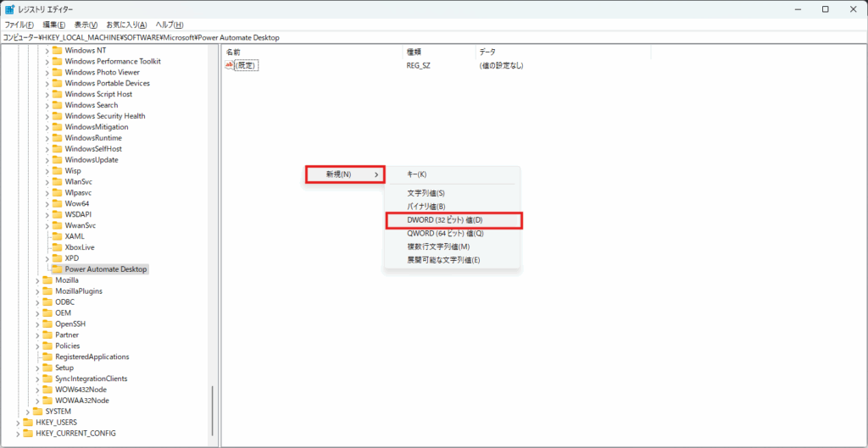Open the 表示(V) menu
Viewport: 868px width, 448px height.
86,25
